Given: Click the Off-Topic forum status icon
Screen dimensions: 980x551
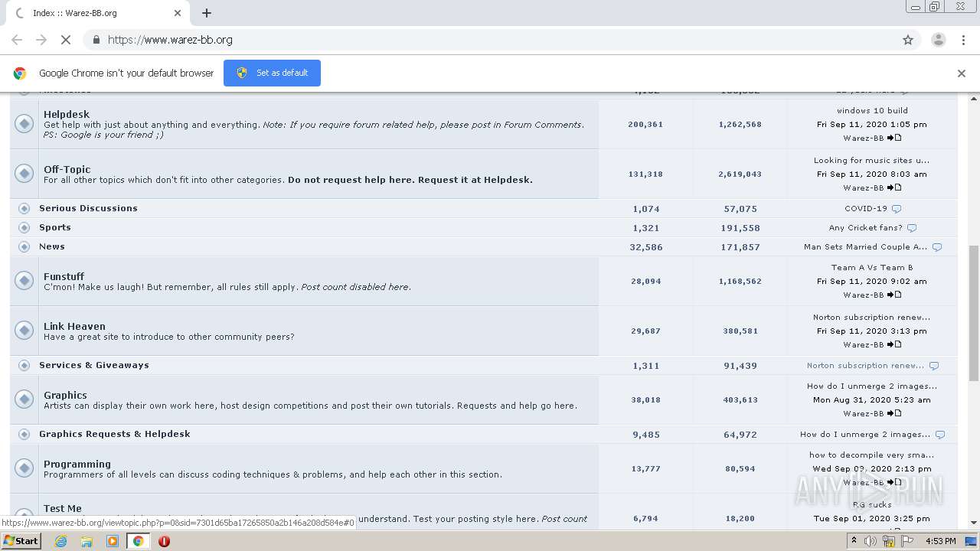Looking at the screenshot, I should pyautogui.click(x=24, y=174).
